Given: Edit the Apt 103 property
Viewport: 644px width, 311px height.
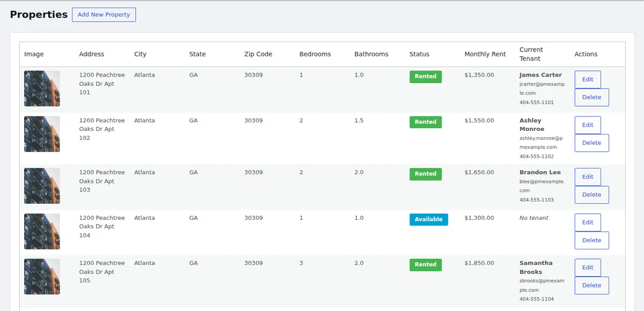Looking at the screenshot, I should (x=588, y=177).
